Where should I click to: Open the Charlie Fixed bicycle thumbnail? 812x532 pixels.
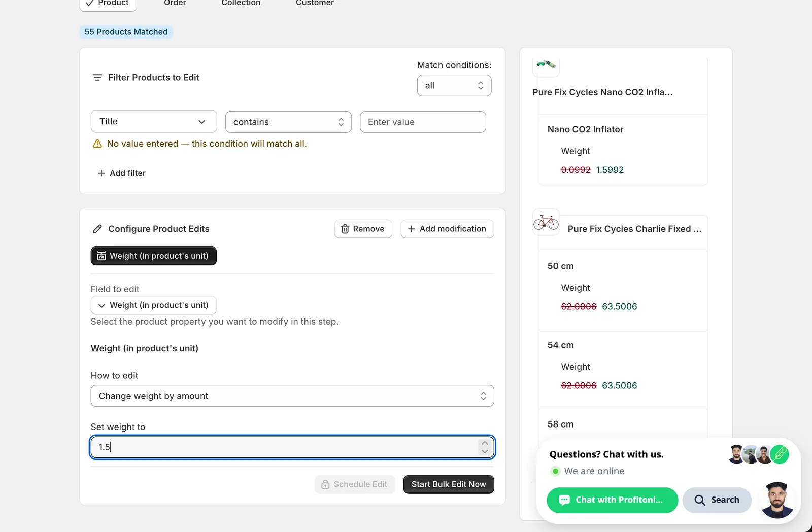[x=546, y=222]
